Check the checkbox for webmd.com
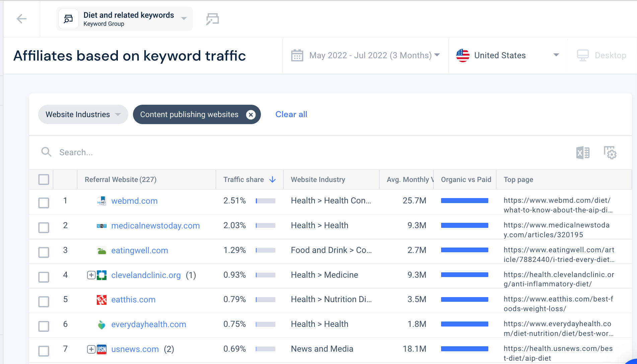This screenshot has width=637, height=364. 44,203
